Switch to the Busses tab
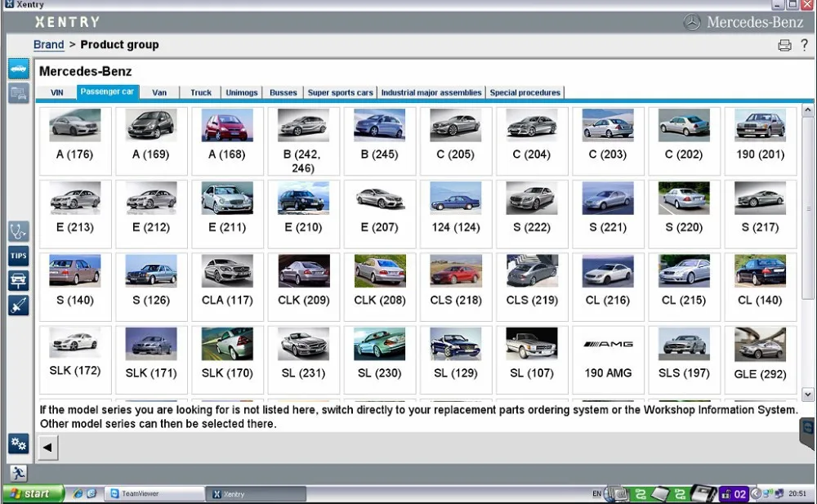817x504 pixels. click(x=283, y=93)
